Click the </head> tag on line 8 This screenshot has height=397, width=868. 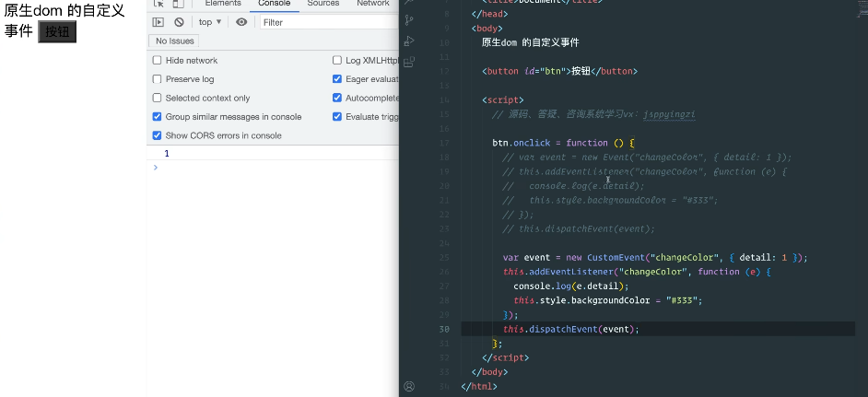coord(489,14)
